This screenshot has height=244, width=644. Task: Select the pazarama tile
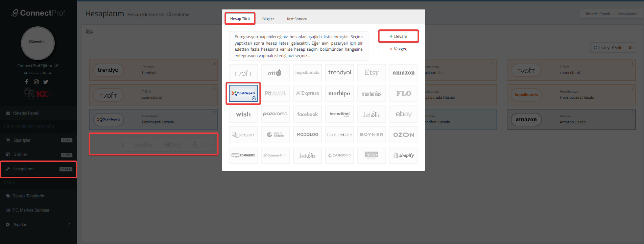pyautogui.click(x=275, y=114)
